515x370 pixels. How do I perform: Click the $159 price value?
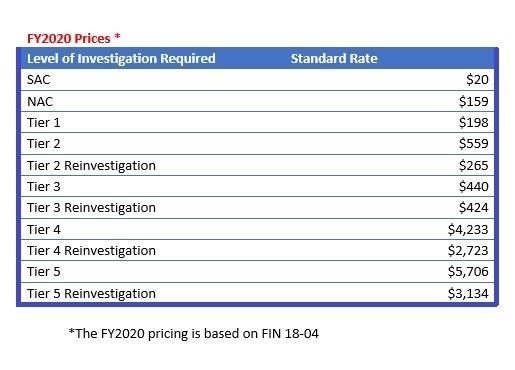(474, 101)
